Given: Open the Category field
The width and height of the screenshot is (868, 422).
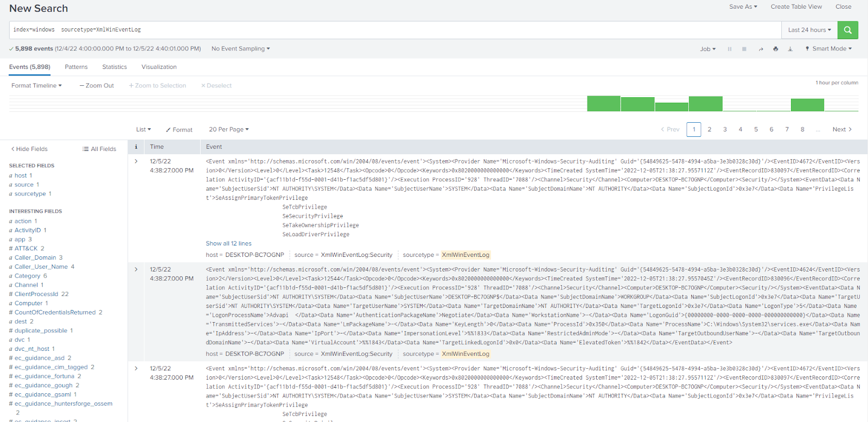Looking at the screenshot, I should (x=28, y=276).
